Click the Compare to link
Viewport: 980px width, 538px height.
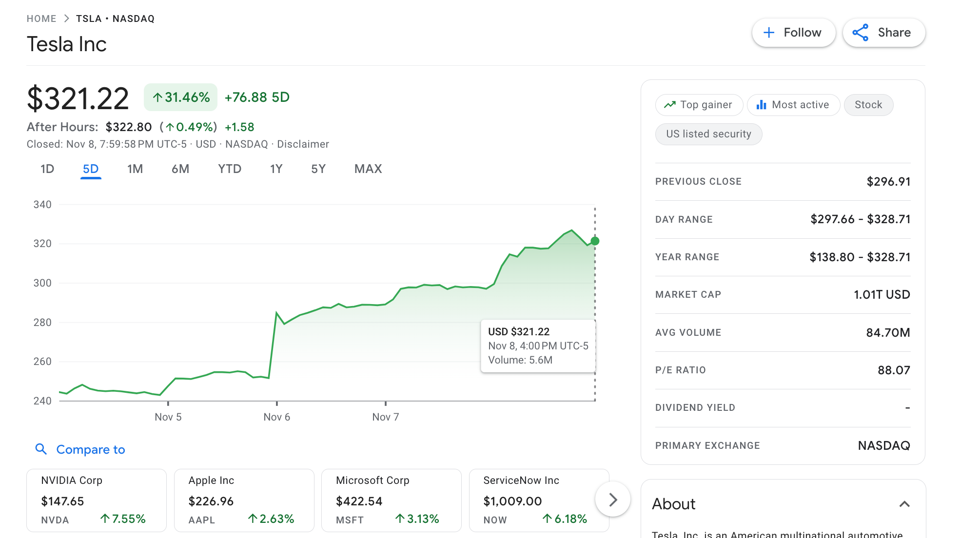coord(91,449)
